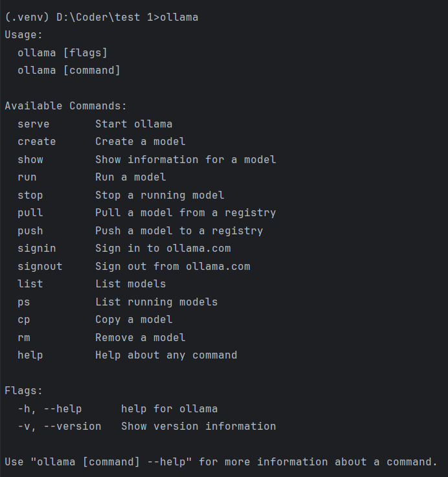Click the 'help' command name

(x=30, y=355)
